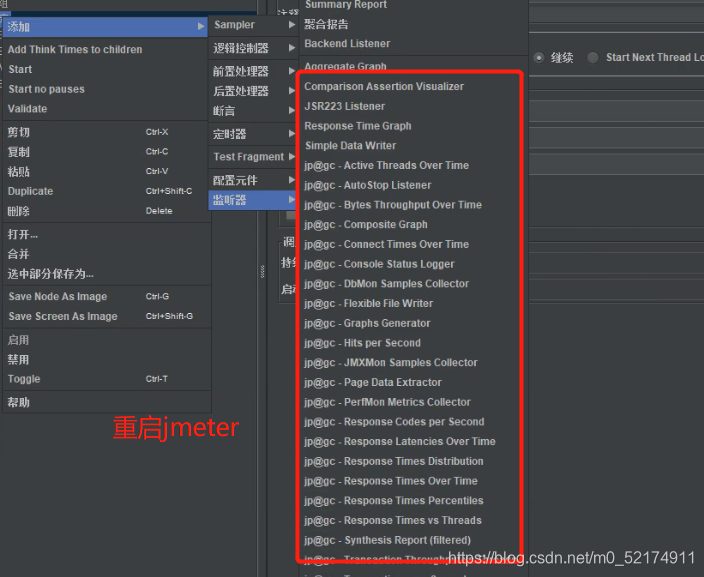This screenshot has width=704, height=577.
Task: Select the 继续 radio button
Action: 539,57
